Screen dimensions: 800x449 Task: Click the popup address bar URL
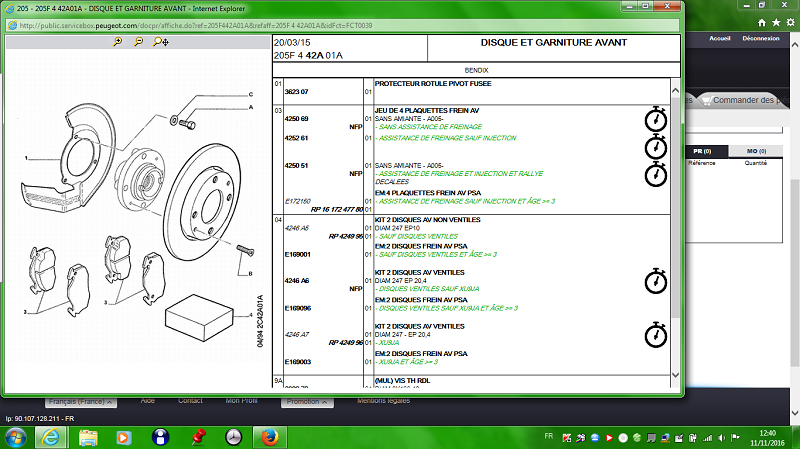(196, 26)
